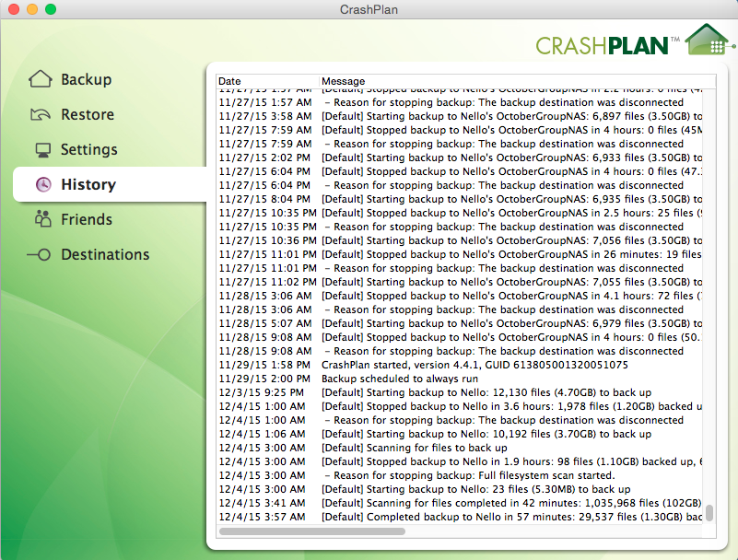Select the 12/4/15 3:57 AM Completed backup row
The width and height of the screenshot is (738, 560).
point(460,517)
